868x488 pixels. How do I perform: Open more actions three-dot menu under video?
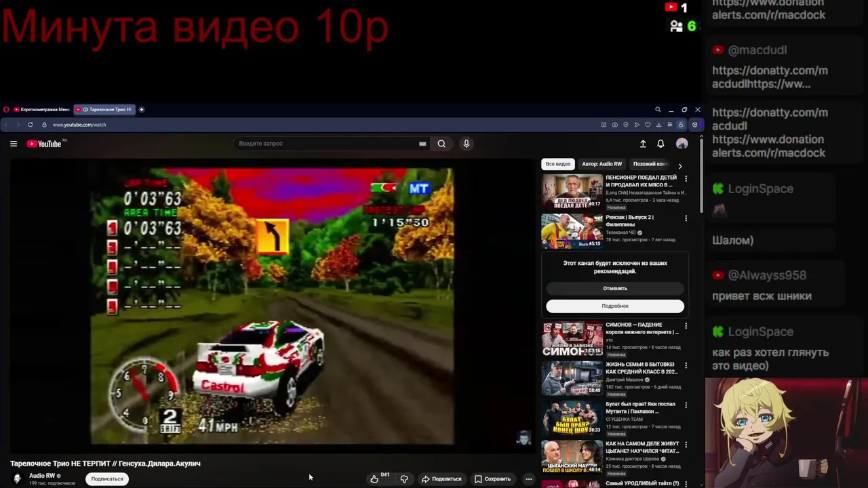click(529, 479)
